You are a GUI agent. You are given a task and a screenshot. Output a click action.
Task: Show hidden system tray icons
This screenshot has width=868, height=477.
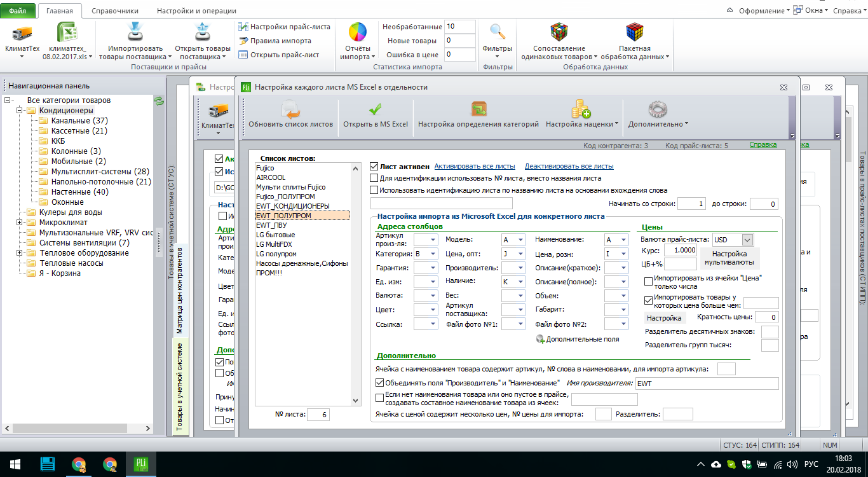[x=700, y=464]
